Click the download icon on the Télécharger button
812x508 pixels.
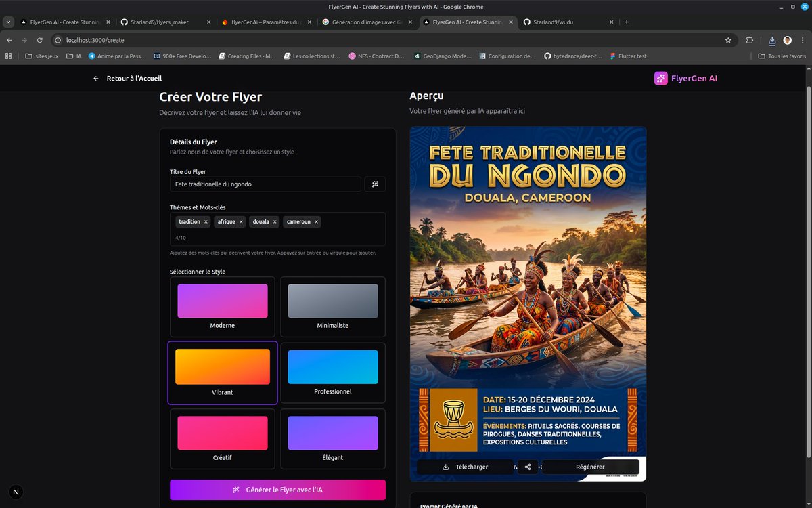446,467
